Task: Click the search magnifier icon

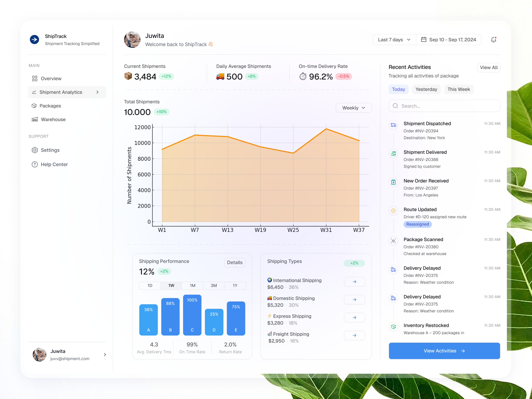Action: (x=395, y=106)
